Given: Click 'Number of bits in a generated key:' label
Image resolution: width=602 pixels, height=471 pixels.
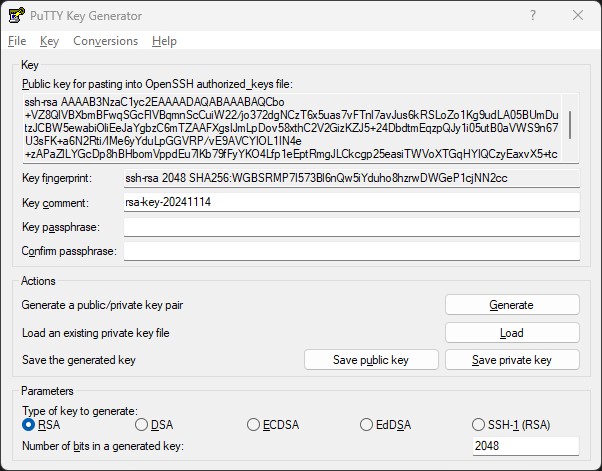Looking at the screenshot, I should [x=103, y=446].
